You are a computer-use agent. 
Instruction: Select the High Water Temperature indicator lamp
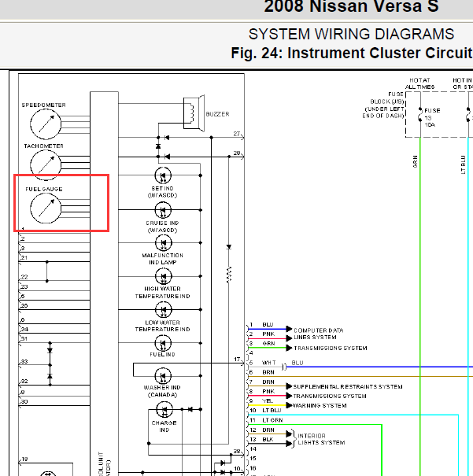pos(163,276)
